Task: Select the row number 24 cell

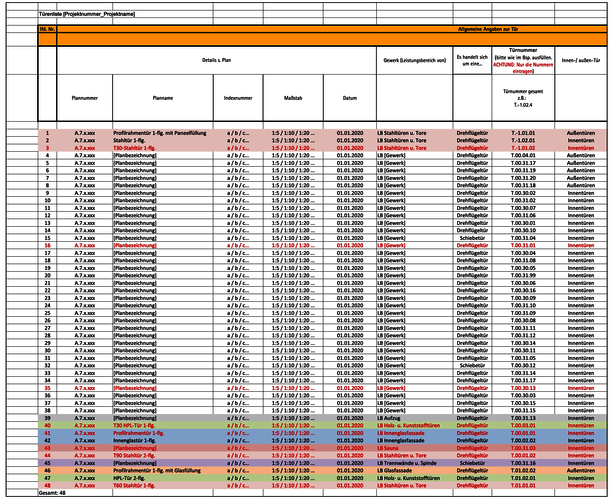Action: click(48, 305)
